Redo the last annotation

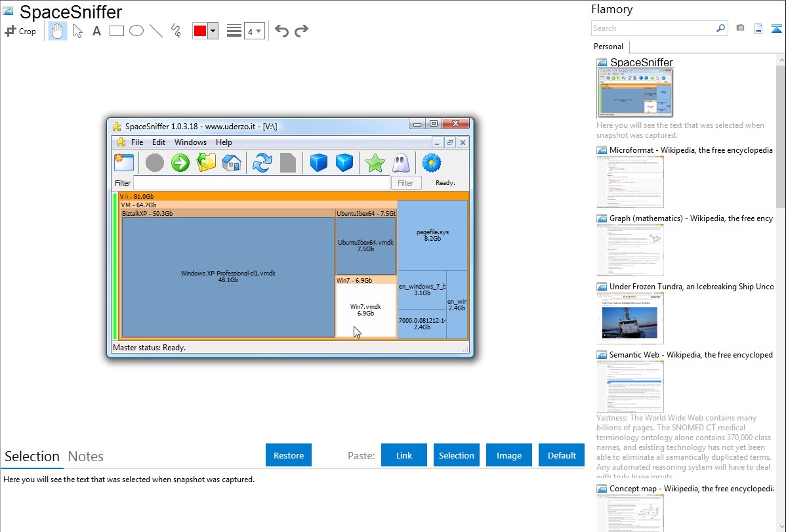[301, 31]
